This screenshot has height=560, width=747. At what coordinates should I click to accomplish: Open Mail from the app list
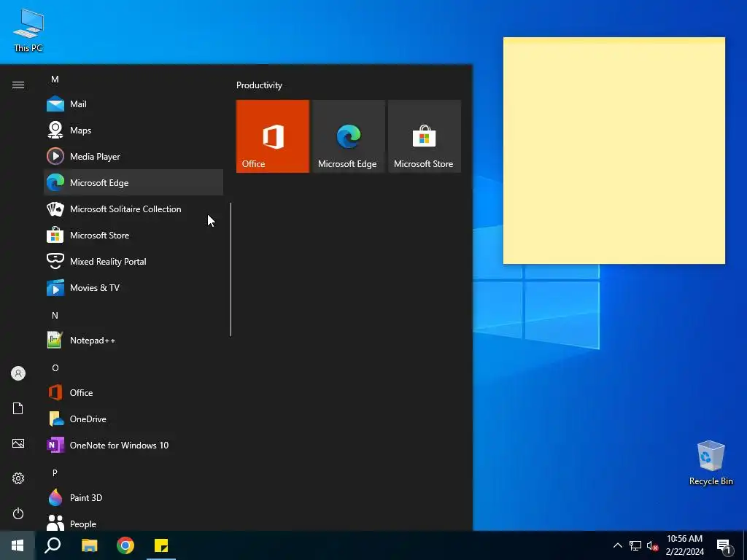tap(133, 104)
